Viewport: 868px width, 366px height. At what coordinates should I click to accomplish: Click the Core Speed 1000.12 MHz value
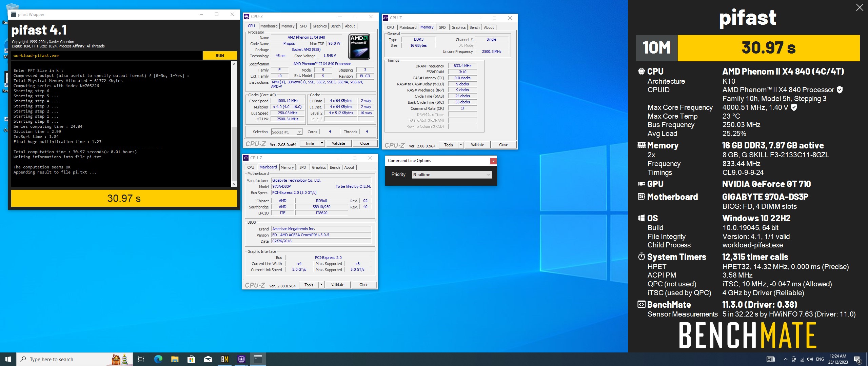point(288,101)
